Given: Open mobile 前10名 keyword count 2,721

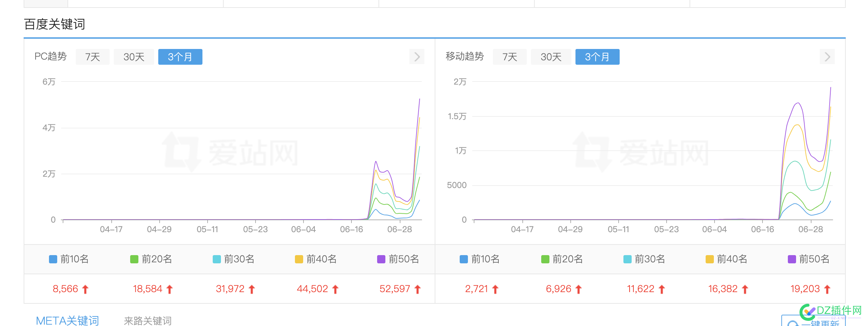Looking at the screenshot, I should [476, 289].
